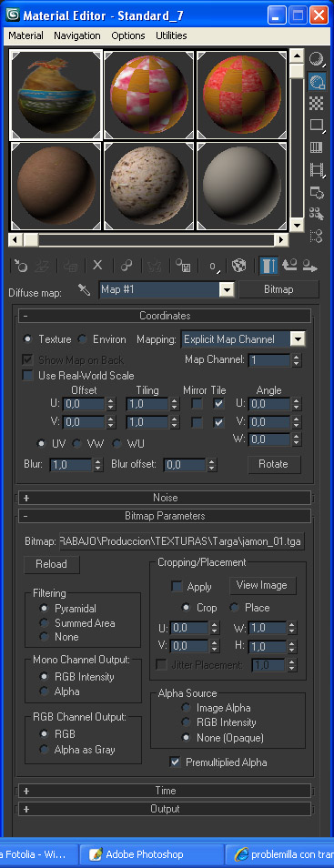The image size is (334, 868).
Task: Select the Texture radio button
Action: 27,339
